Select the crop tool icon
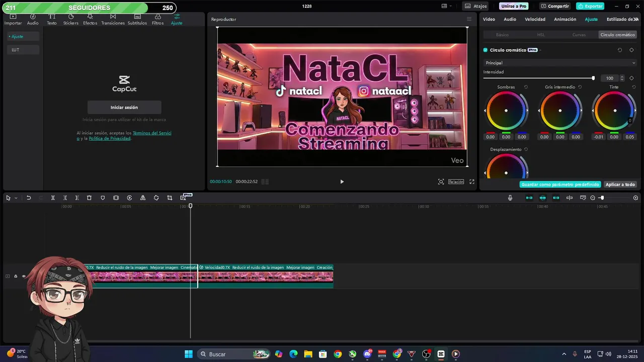The height and width of the screenshot is (362, 644). (x=170, y=198)
